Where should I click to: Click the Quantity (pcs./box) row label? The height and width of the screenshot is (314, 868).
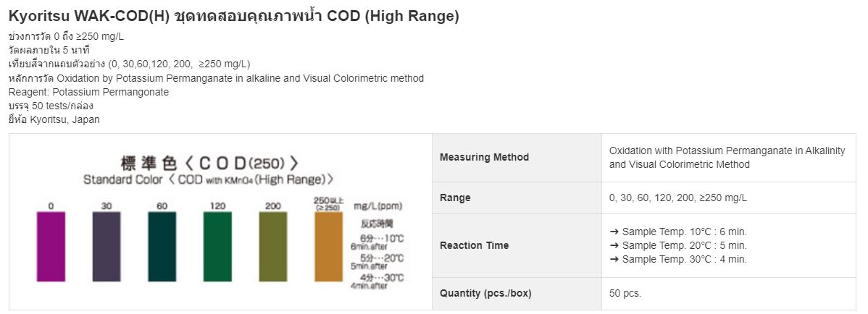pos(485,294)
